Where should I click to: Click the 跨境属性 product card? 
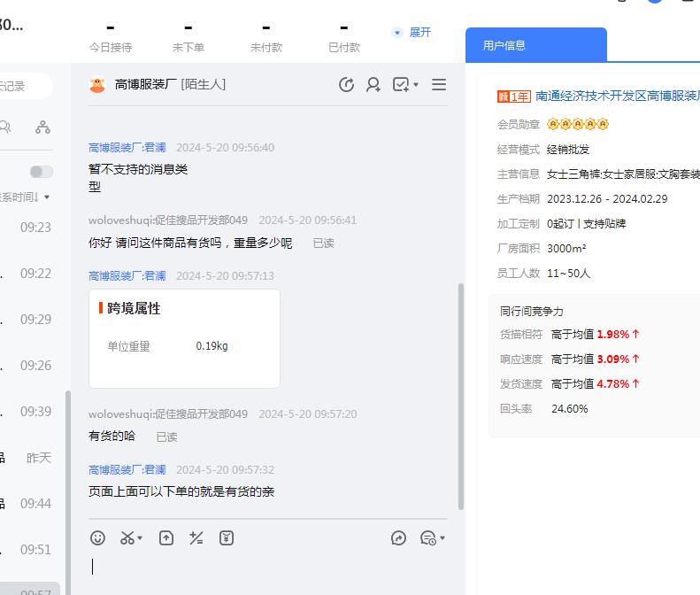[184, 338]
